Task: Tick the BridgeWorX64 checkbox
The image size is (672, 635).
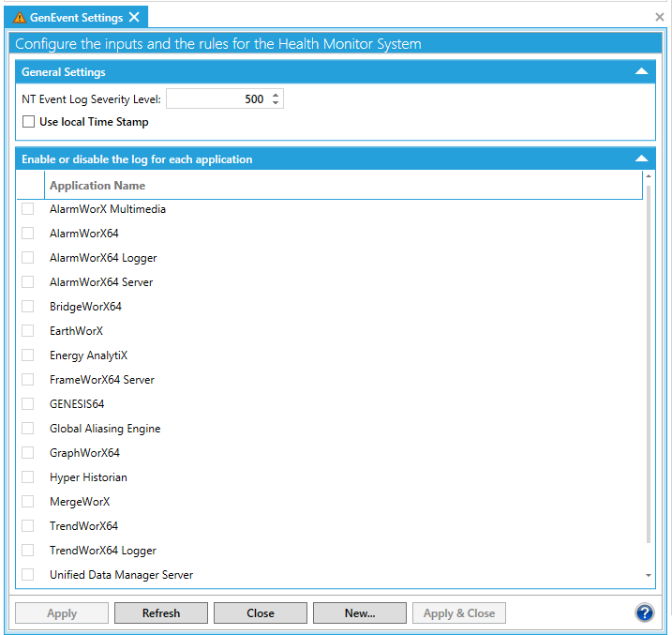Action: (28, 307)
